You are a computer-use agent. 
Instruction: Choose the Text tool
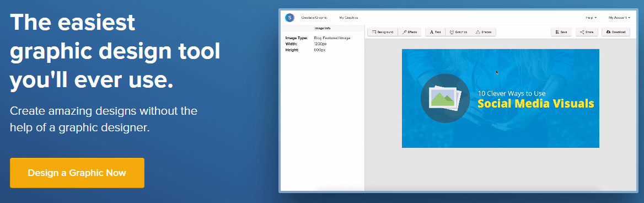click(435, 32)
